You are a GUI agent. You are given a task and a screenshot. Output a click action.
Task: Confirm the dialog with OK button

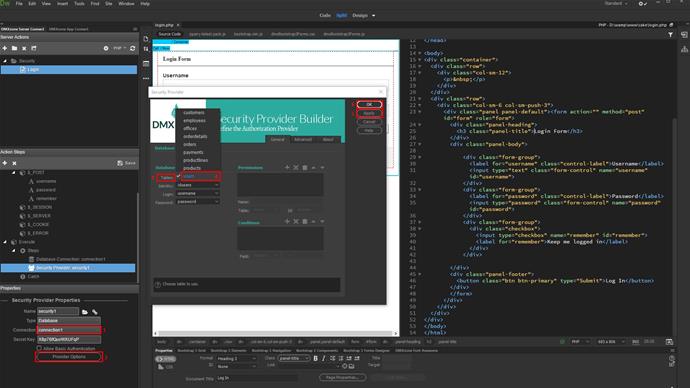pos(369,104)
